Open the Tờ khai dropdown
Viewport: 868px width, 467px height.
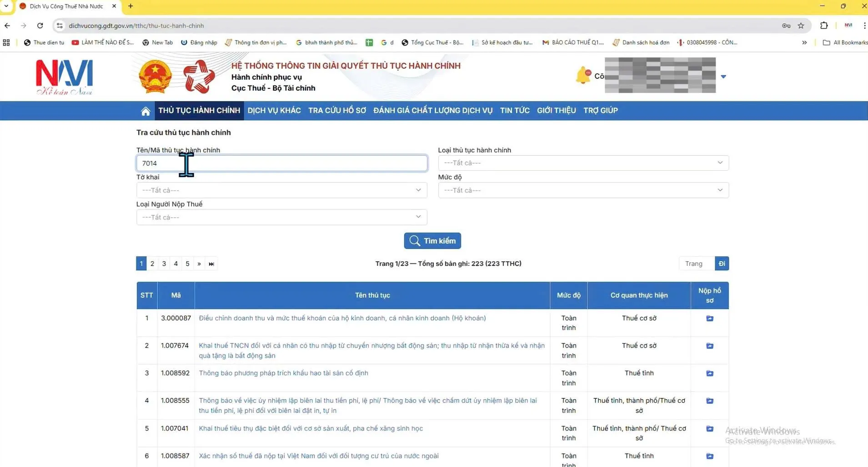(281, 190)
